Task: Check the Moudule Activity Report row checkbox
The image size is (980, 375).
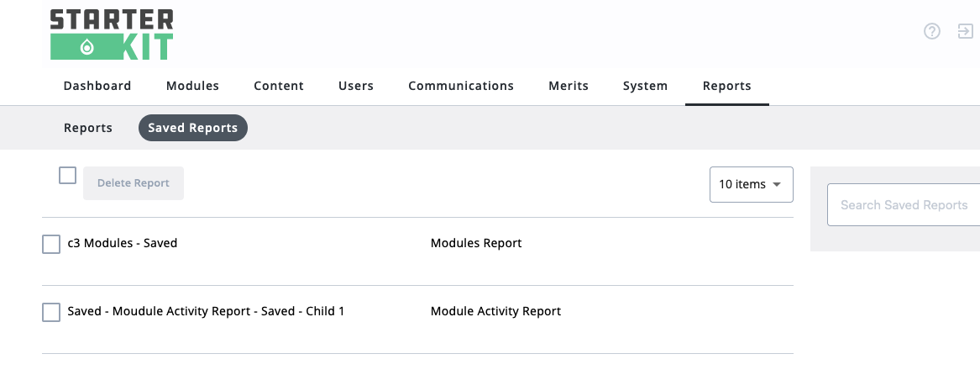Action: pos(51,313)
